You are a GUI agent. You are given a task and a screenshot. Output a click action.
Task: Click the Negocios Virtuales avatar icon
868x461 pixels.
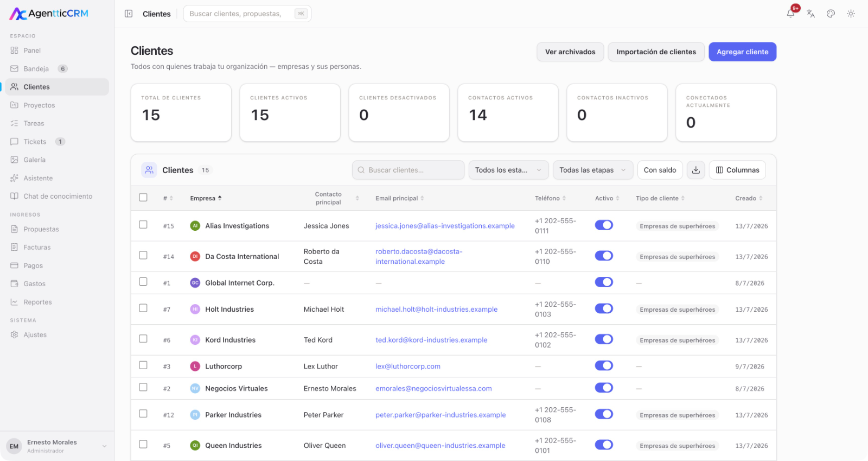tap(195, 388)
